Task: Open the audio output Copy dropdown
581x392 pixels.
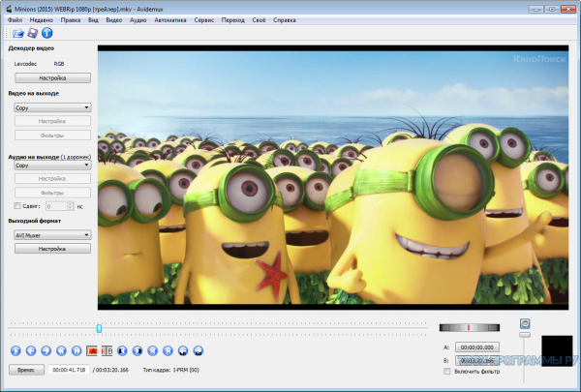Action: click(52, 166)
